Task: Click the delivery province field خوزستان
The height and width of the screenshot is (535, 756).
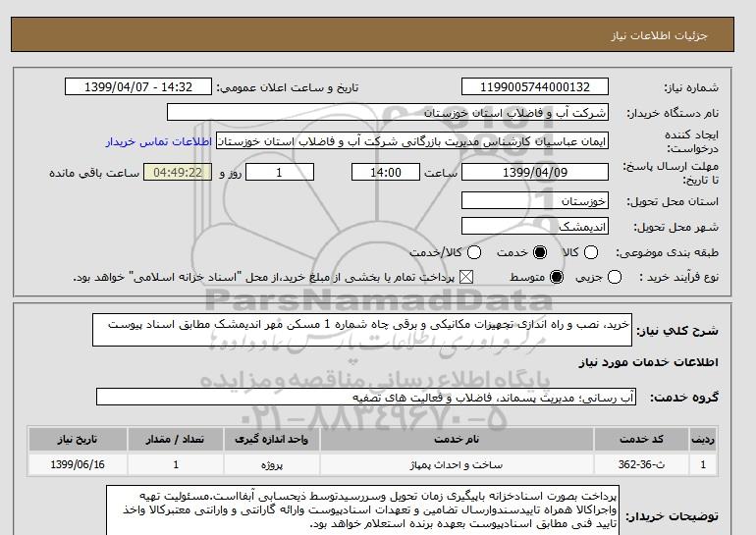Action: (535, 200)
